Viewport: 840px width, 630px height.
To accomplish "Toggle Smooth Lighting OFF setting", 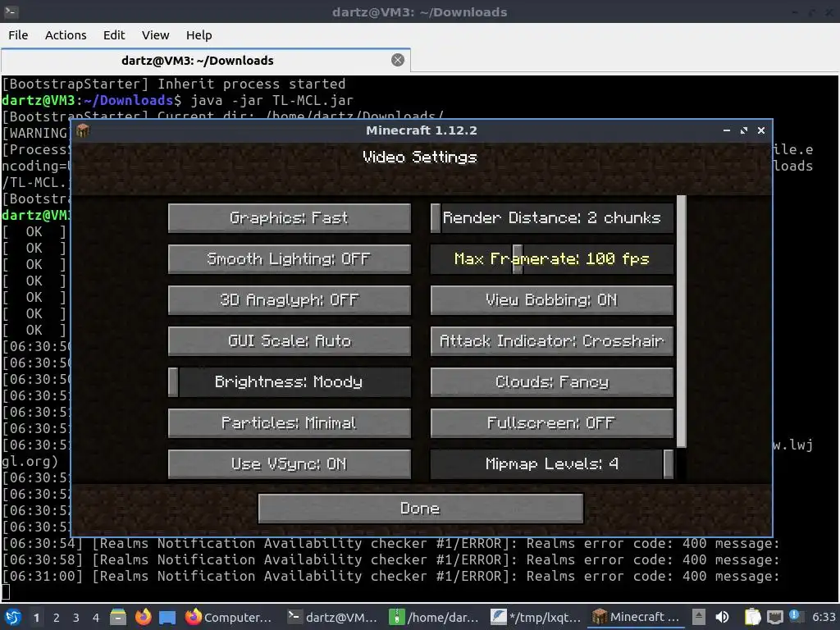I will tap(290, 259).
